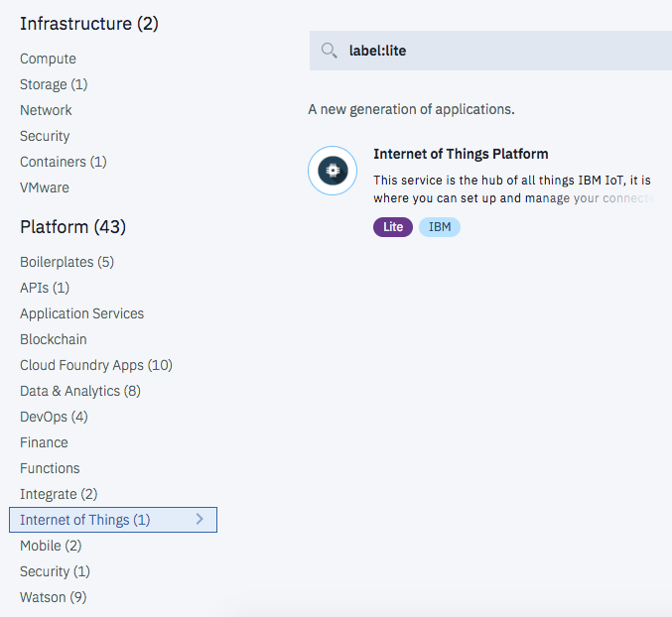Screen dimensions: 672x617
Task: Select the Compute category
Action: tap(48, 59)
